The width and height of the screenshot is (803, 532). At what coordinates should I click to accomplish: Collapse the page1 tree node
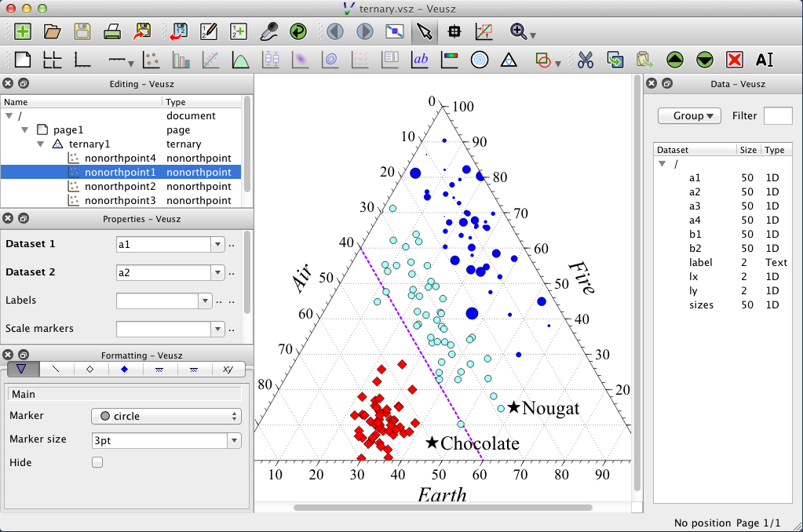click(24, 130)
